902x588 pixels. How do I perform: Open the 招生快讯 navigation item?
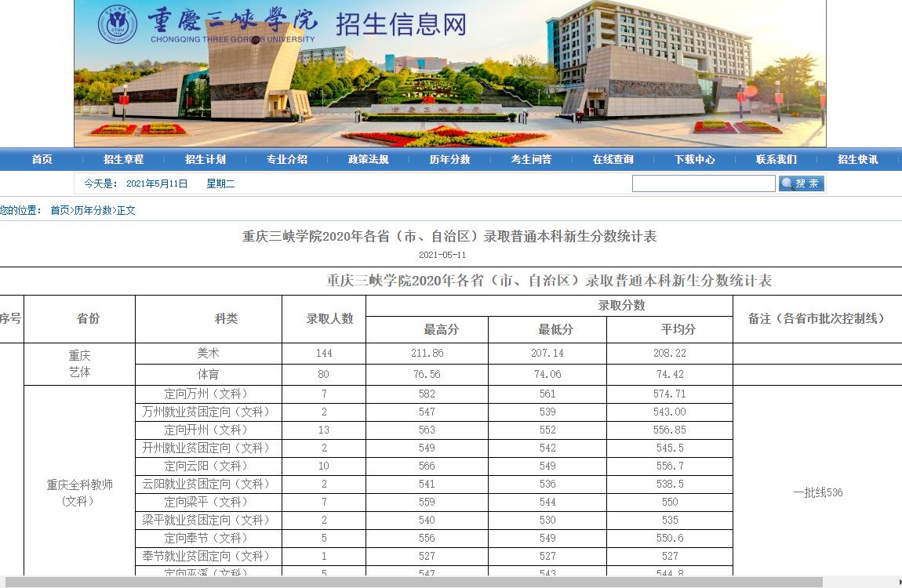tap(858, 159)
